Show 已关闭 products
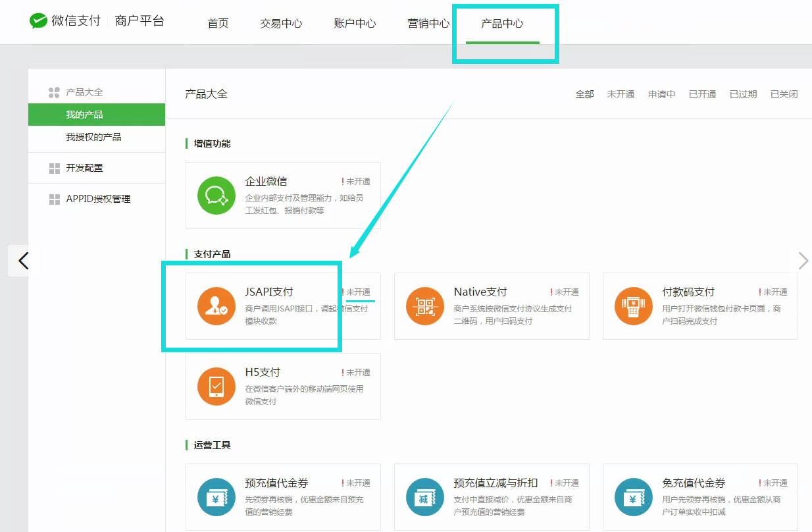Viewport: 812px width, 532px height. pyautogui.click(x=784, y=94)
